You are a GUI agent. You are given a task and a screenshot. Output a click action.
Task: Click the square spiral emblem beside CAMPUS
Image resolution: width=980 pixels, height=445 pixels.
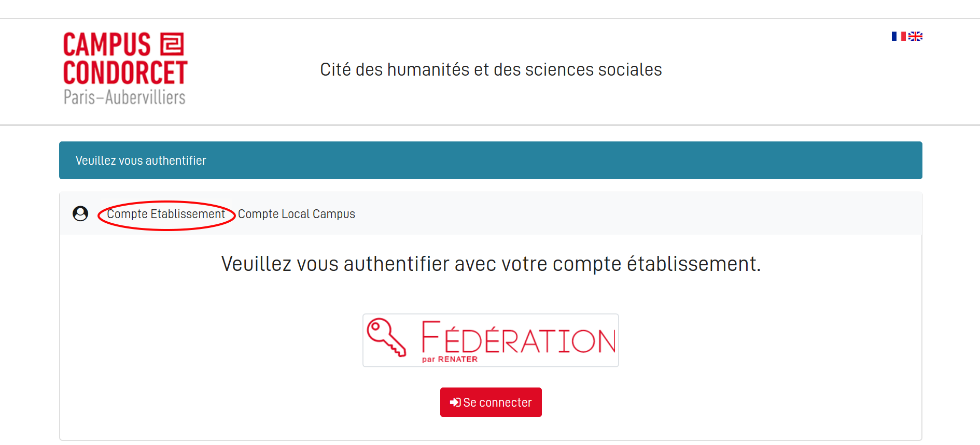172,44
